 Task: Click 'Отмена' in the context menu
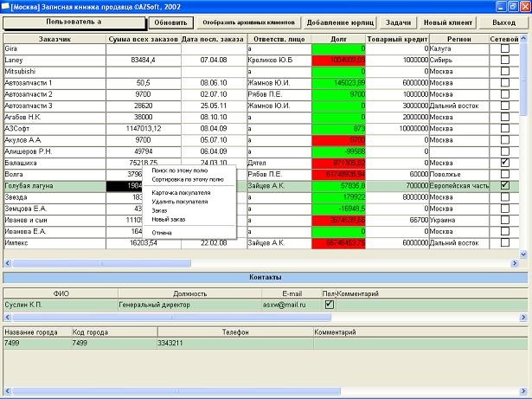pos(162,232)
